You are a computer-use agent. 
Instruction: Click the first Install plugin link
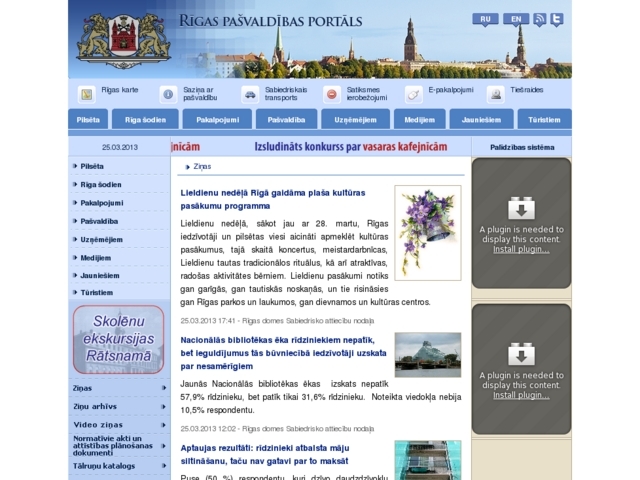[521, 249]
